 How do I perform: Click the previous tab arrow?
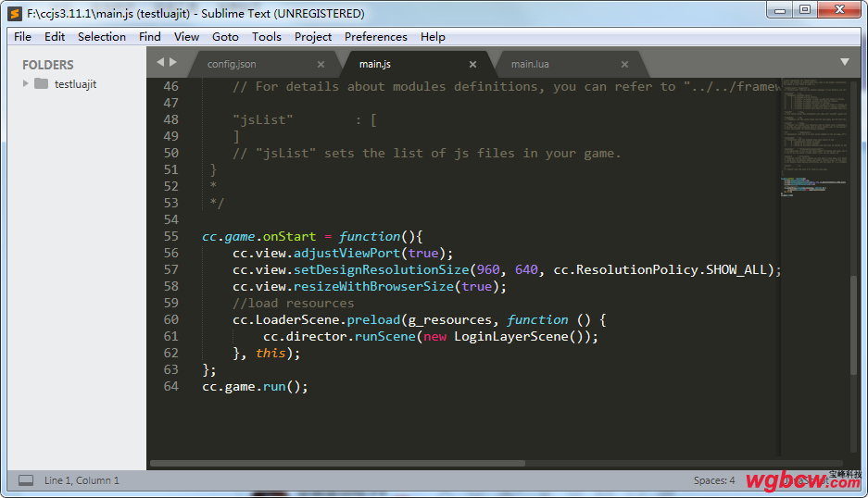(x=160, y=62)
